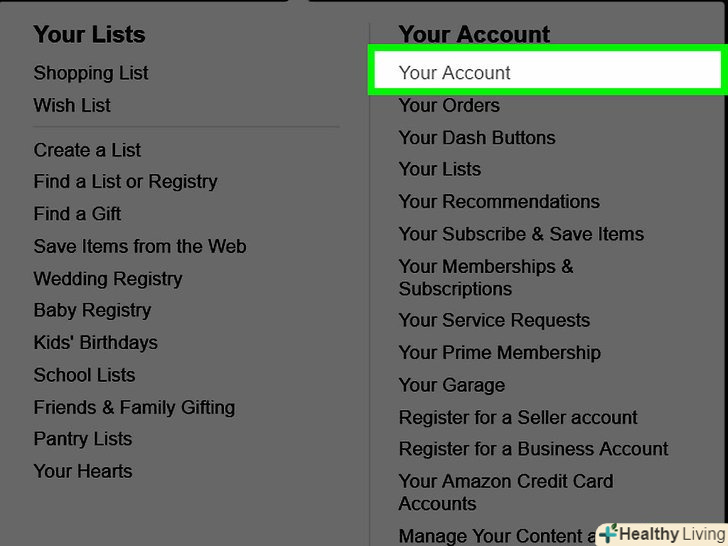Open Find a List or Registry

tap(125, 181)
